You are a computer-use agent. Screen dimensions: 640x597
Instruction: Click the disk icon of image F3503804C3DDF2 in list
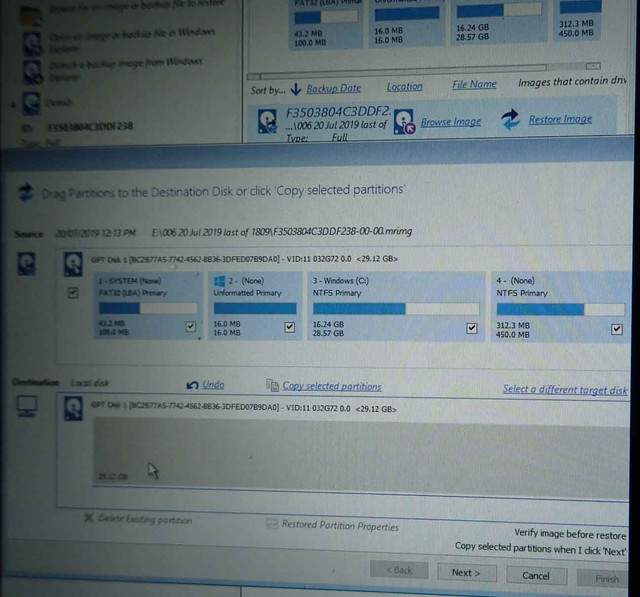(x=267, y=121)
